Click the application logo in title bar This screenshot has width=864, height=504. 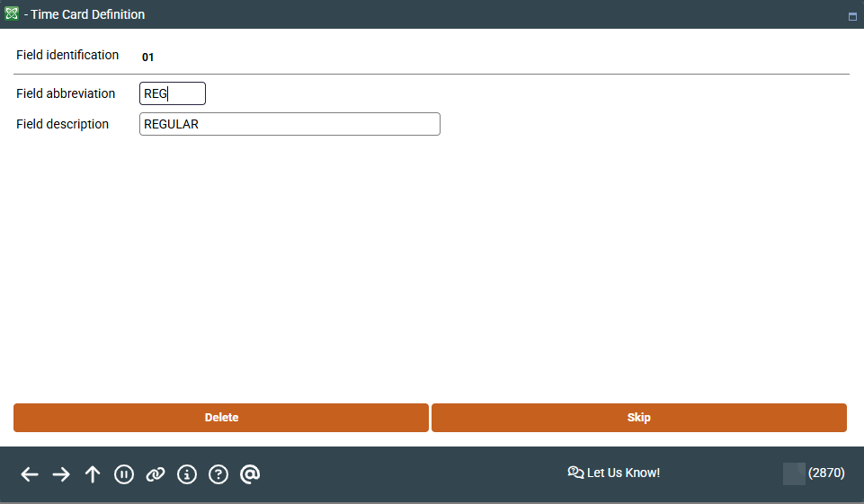(x=12, y=14)
